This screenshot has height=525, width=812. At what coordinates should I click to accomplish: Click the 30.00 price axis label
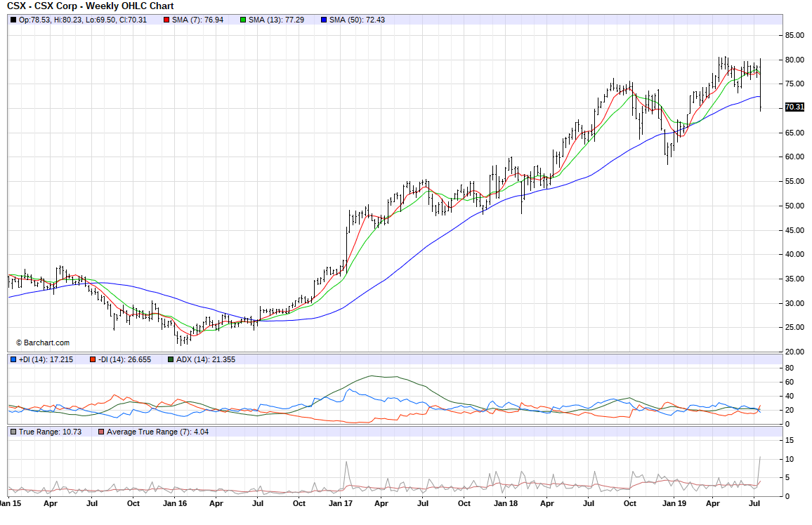point(794,303)
